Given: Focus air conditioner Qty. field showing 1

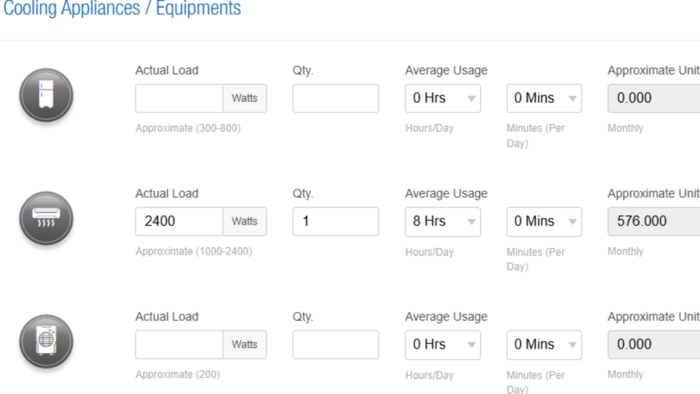Looking at the screenshot, I should coord(336,221).
